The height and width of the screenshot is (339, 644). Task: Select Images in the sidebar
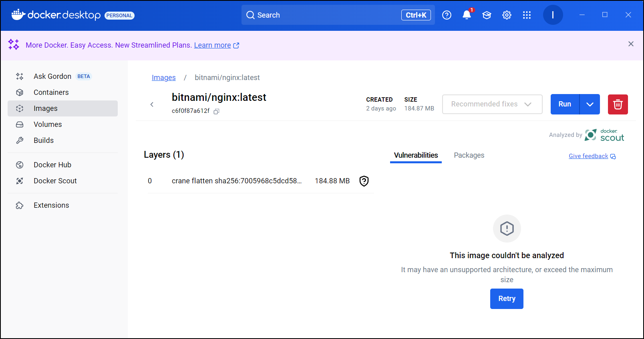(x=62, y=108)
